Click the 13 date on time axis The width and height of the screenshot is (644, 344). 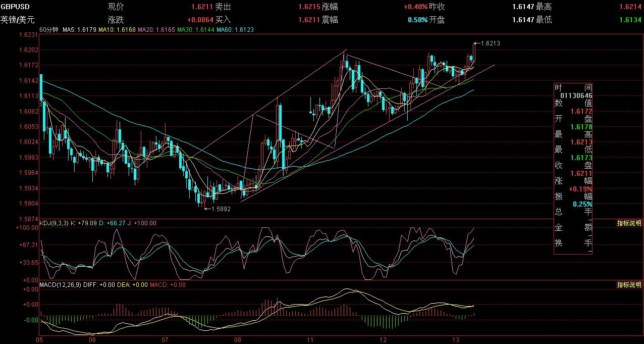click(455, 340)
